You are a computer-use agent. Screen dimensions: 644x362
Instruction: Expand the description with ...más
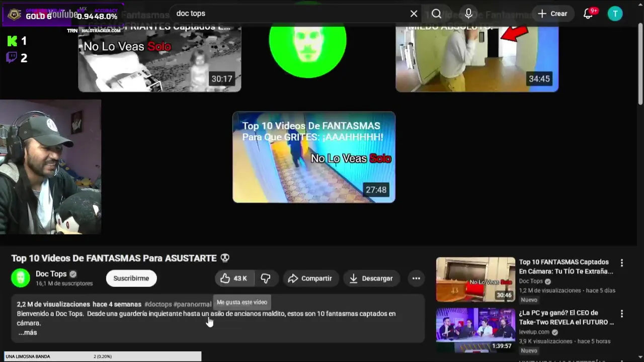pos(28,332)
